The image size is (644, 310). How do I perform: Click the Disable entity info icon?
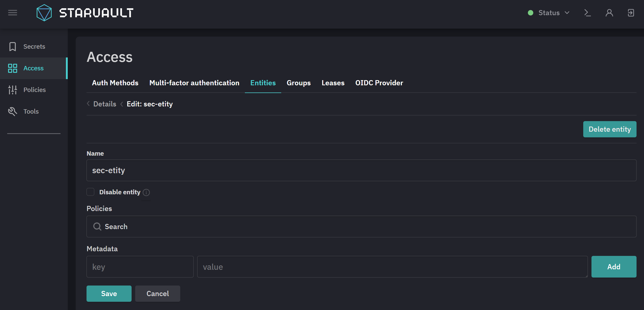coord(146,192)
